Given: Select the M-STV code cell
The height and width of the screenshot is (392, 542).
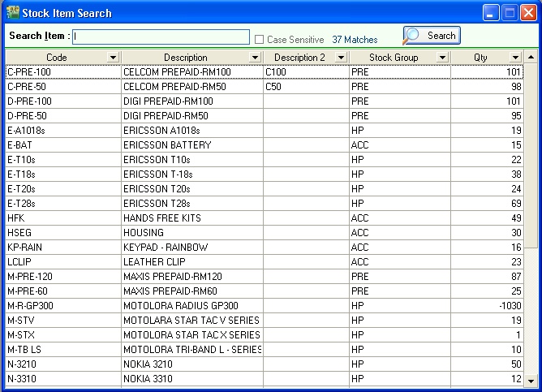Looking at the screenshot, I should (63, 321).
